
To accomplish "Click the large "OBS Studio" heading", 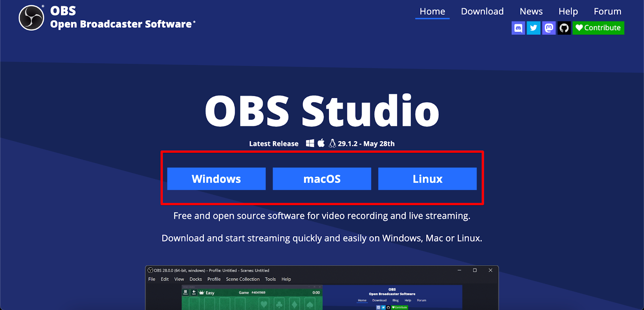I will coord(322,110).
